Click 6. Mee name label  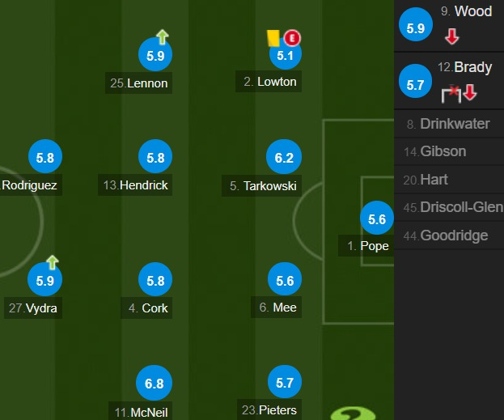pyautogui.click(x=277, y=308)
